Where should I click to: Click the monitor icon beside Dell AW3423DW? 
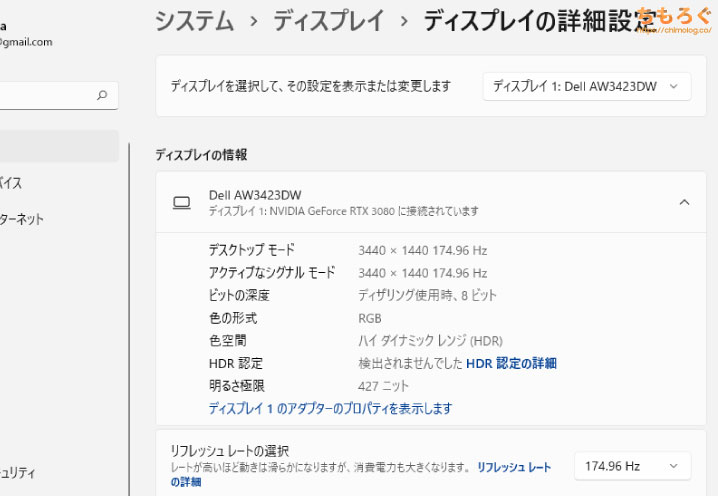pyautogui.click(x=181, y=202)
